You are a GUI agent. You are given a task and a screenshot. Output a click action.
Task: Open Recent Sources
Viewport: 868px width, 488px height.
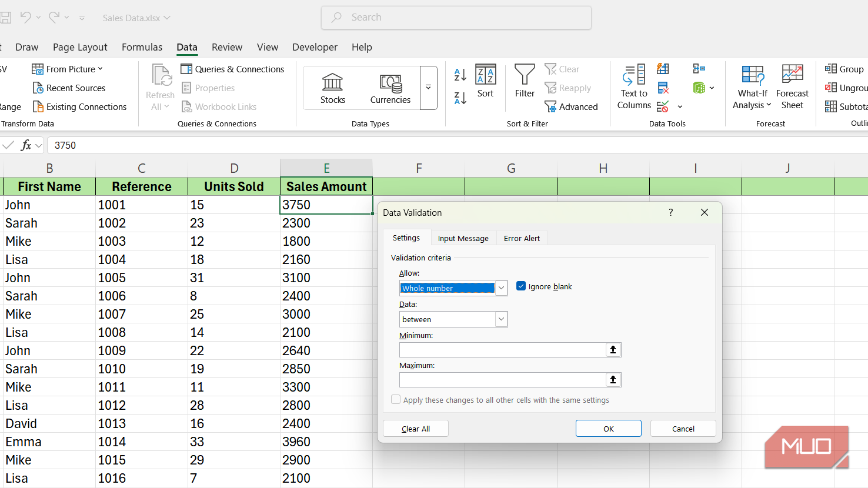click(69, 88)
